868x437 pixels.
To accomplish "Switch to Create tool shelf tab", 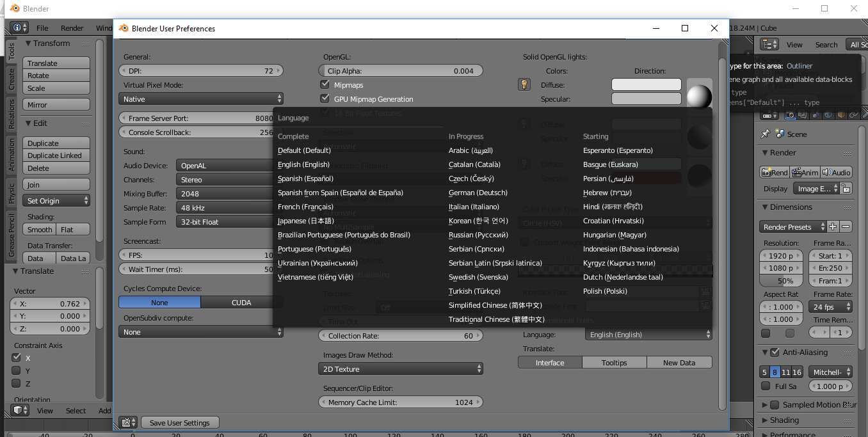I will [12, 79].
